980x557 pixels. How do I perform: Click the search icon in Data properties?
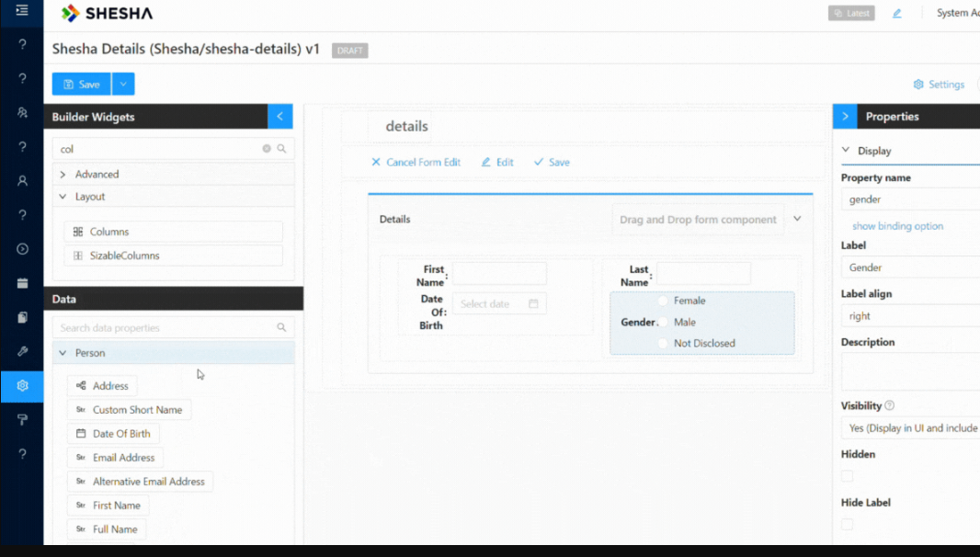tap(282, 327)
